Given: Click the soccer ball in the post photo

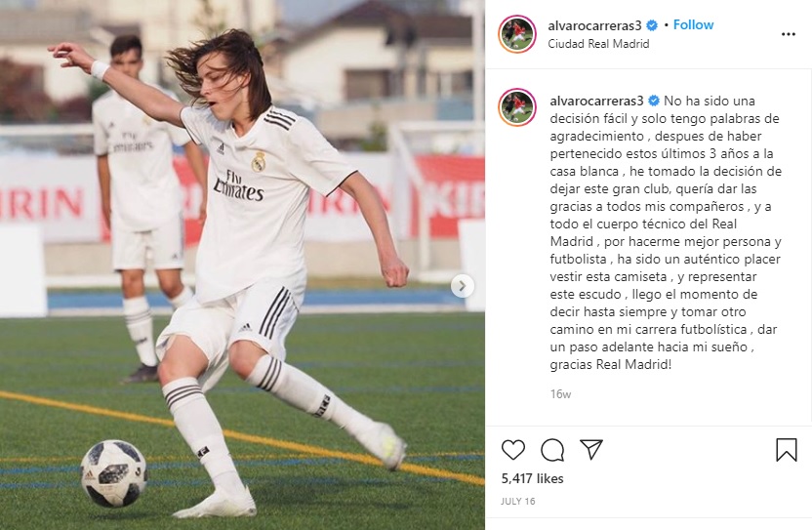Looking at the screenshot, I should [114, 473].
